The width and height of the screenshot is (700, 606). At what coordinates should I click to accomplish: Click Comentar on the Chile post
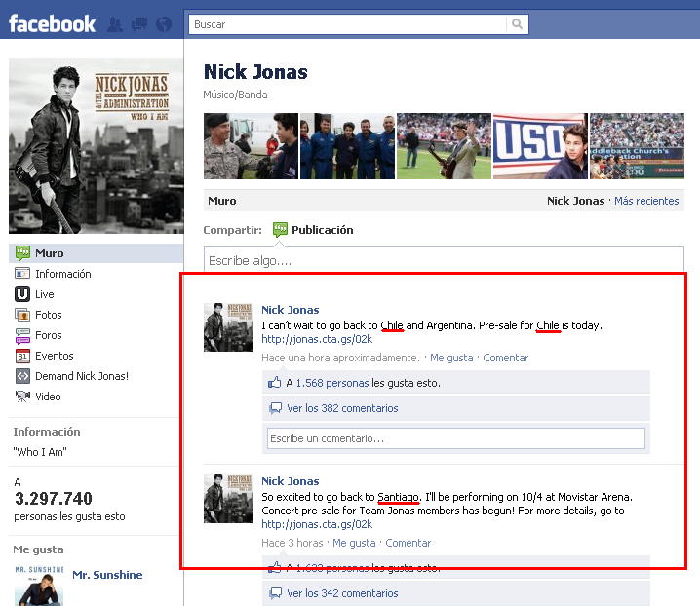click(505, 358)
